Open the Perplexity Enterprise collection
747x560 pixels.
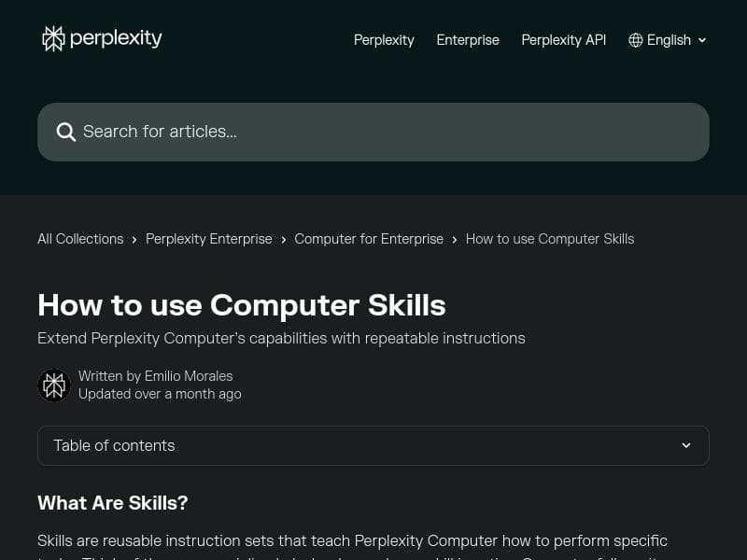click(209, 239)
